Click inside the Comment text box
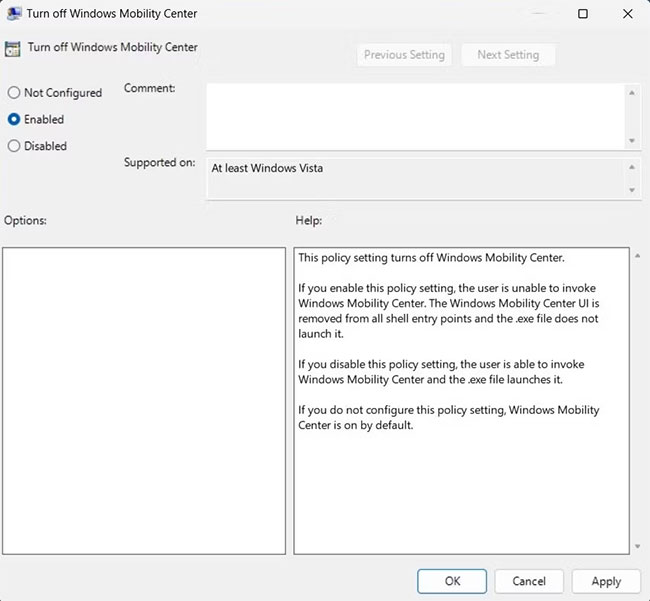The height and width of the screenshot is (601, 650). tap(416, 117)
